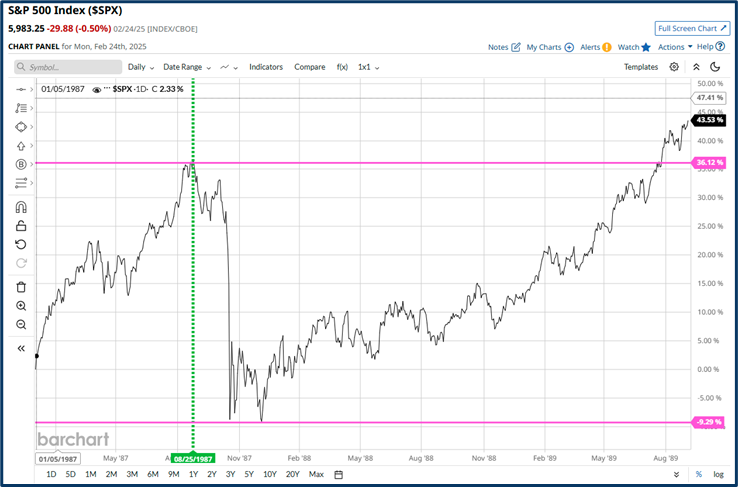The image size is (738, 487).
Task: Zoom in with the magnifier plus icon
Action: [21, 306]
